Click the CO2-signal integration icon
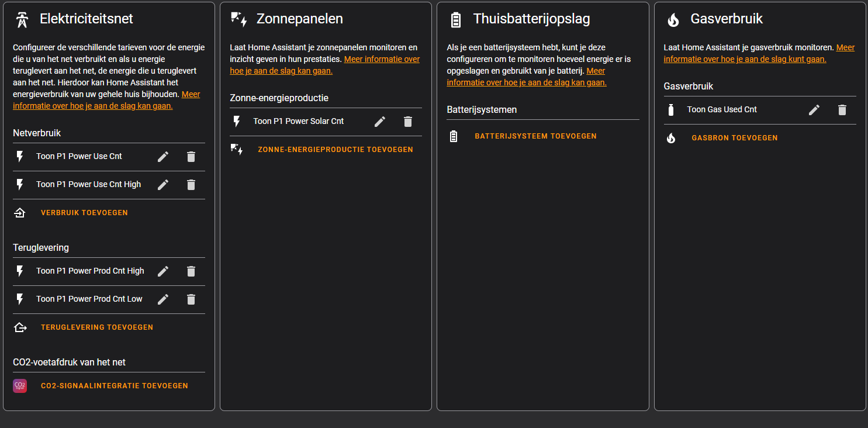 pyautogui.click(x=20, y=385)
